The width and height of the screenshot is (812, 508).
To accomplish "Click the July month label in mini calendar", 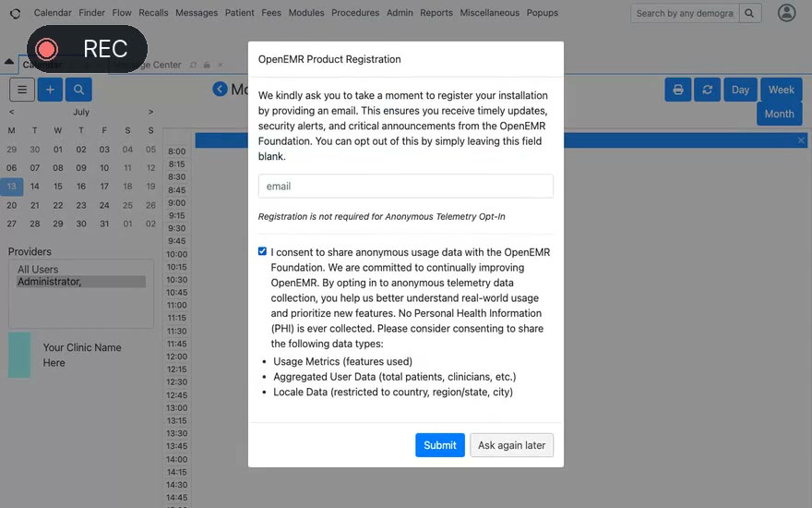I will 81,112.
